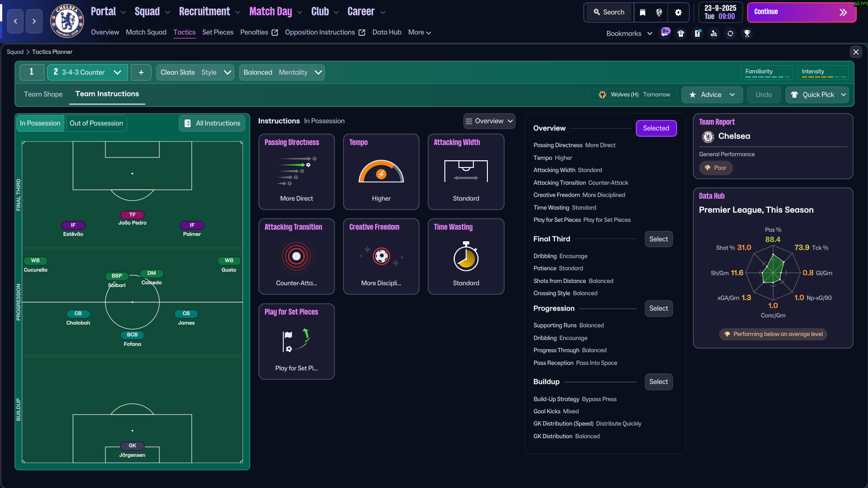
Task: Expand the 3-4-3 Counter tactic dropdown
Action: point(87,72)
